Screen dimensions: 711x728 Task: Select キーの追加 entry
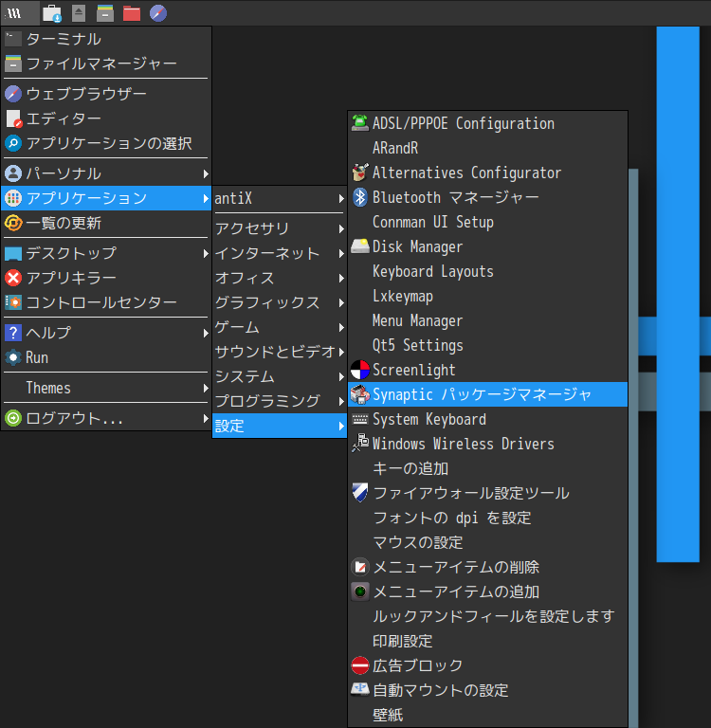point(487,468)
